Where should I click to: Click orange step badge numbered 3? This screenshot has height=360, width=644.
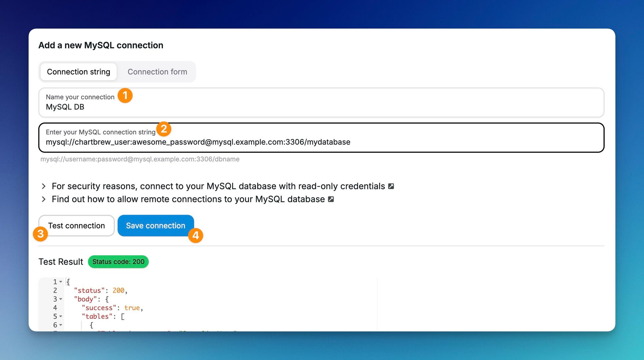pyautogui.click(x=40, y=234)
